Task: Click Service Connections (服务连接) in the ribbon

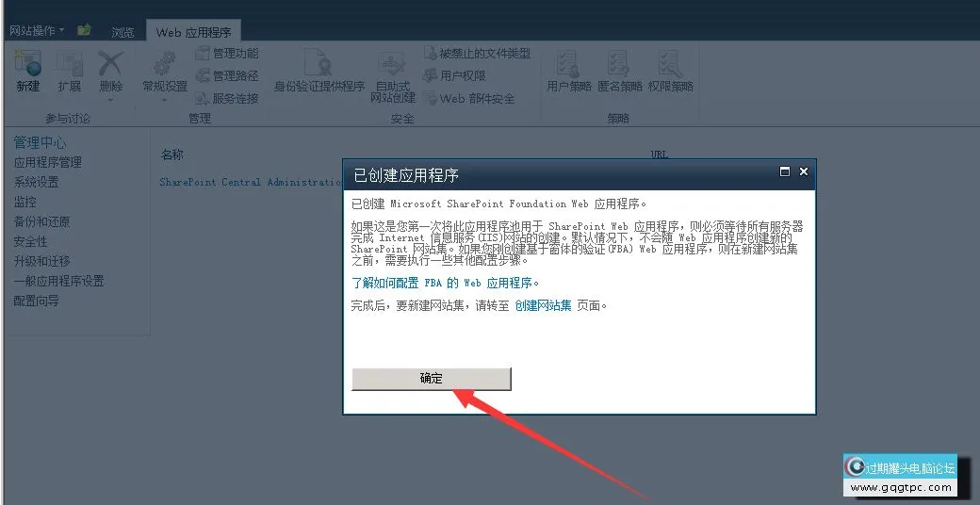Action: (226, 98)
